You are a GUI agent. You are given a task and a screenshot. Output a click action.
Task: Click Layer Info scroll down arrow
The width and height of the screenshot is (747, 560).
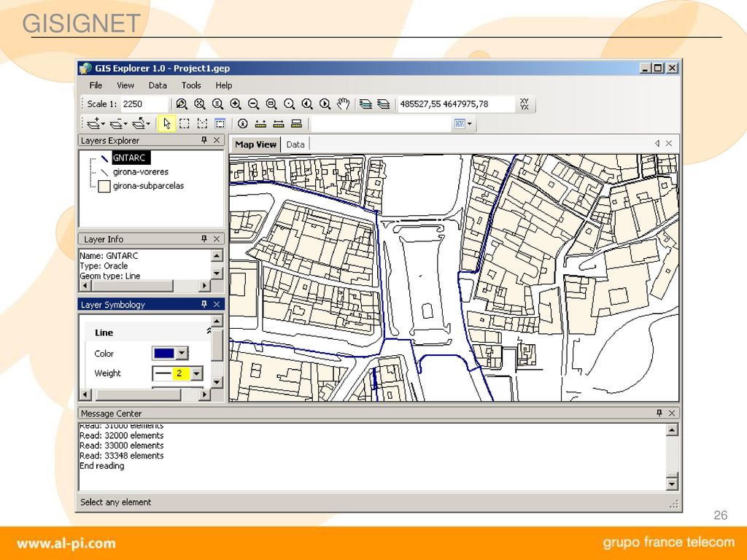pos(217,273)
